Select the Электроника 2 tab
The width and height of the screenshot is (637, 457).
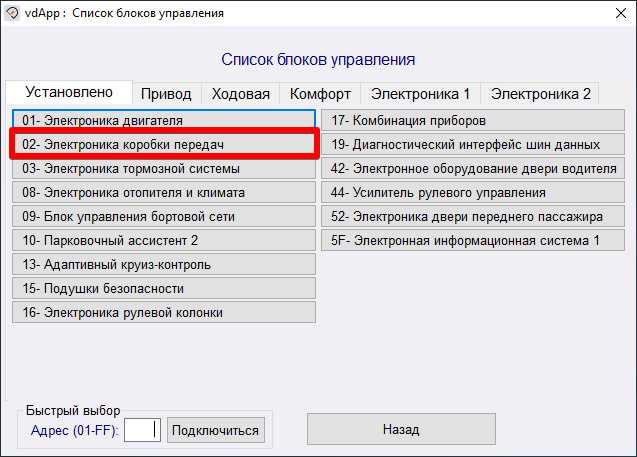540,94
